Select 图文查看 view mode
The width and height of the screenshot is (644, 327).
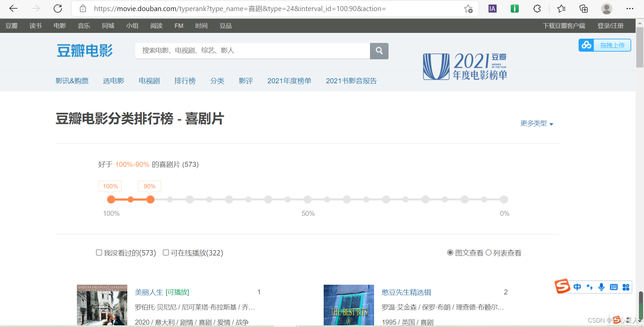click(x=450, y=252)
